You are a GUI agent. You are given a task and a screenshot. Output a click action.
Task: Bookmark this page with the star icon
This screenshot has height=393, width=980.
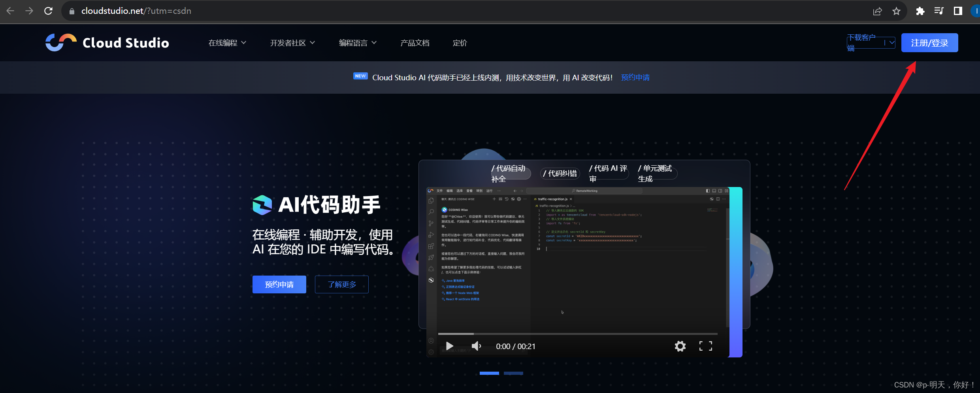pos(896,11)
